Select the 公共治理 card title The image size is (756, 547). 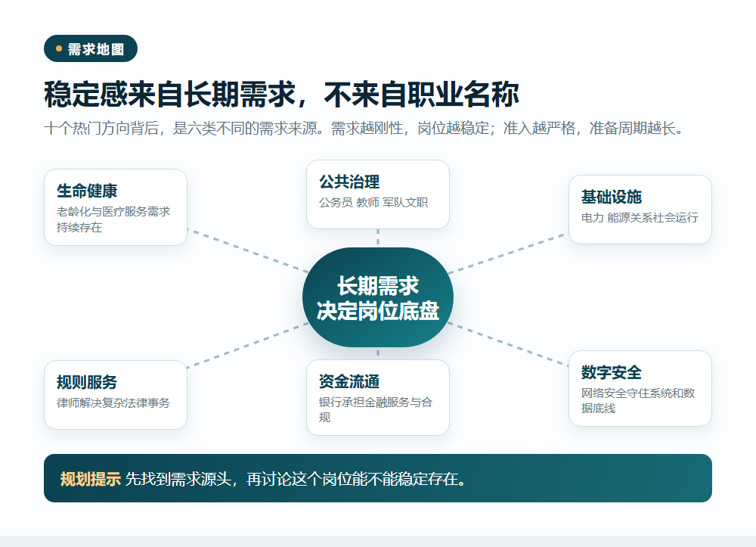pyautogui.click(x=349, y=182)
